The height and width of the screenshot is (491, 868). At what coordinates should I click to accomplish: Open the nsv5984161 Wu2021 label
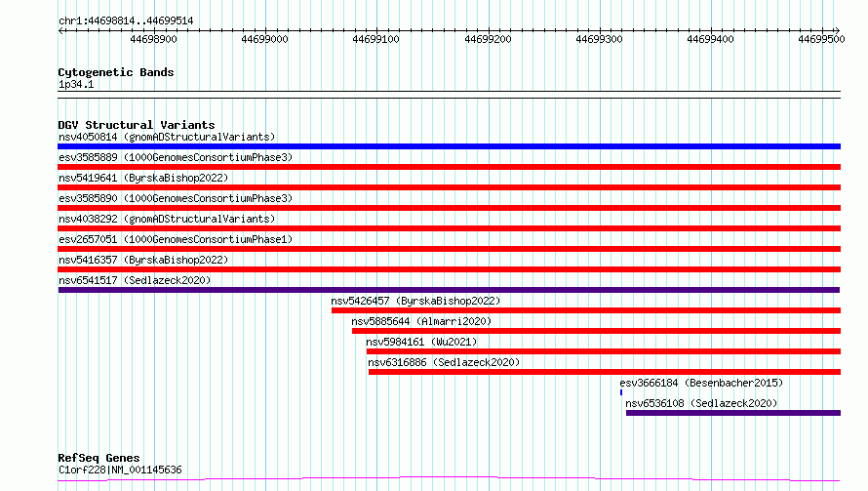421,342
